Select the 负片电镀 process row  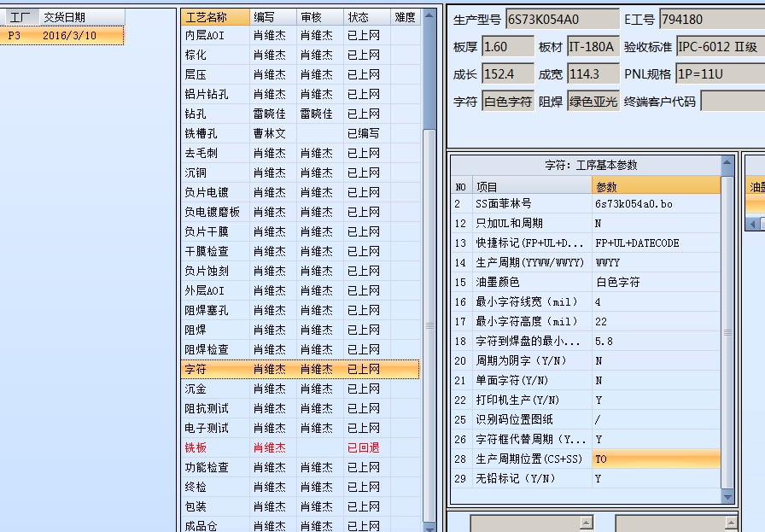tap(300, 192)
